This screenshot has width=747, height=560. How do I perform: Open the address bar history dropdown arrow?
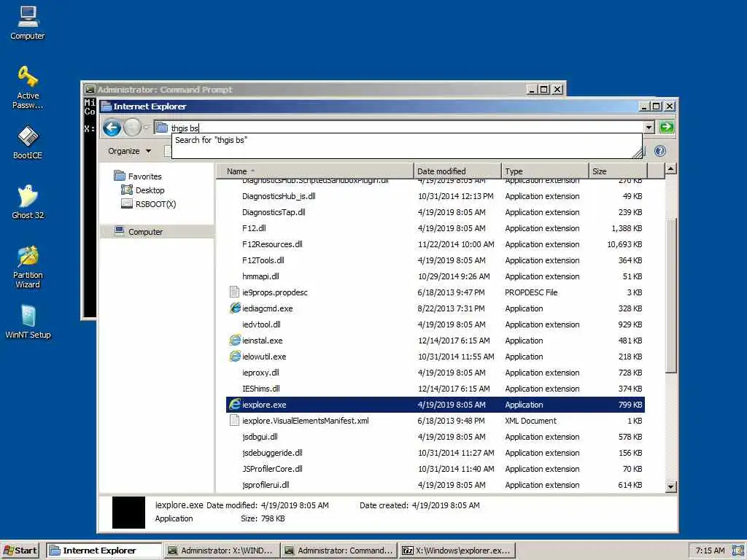(x=649, y=128)
